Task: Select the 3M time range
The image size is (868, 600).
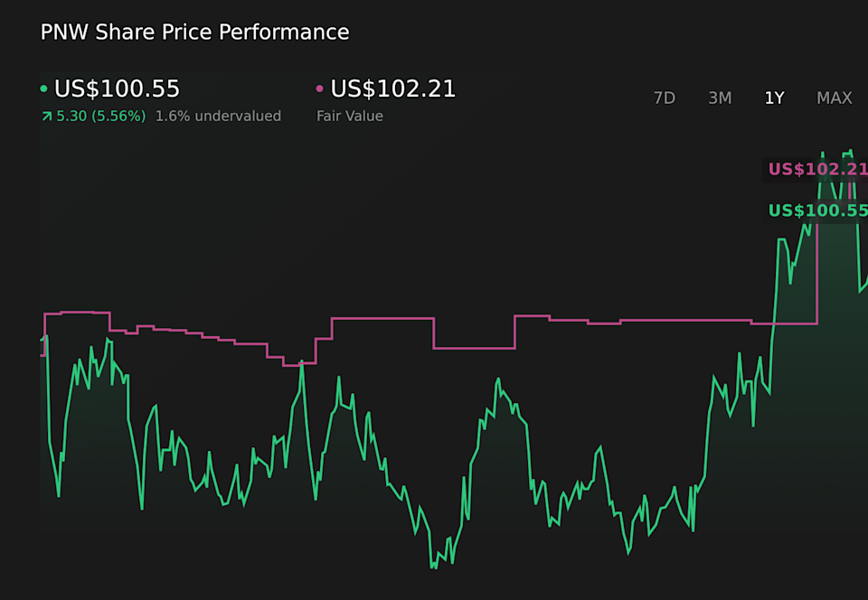Action: 720,98
